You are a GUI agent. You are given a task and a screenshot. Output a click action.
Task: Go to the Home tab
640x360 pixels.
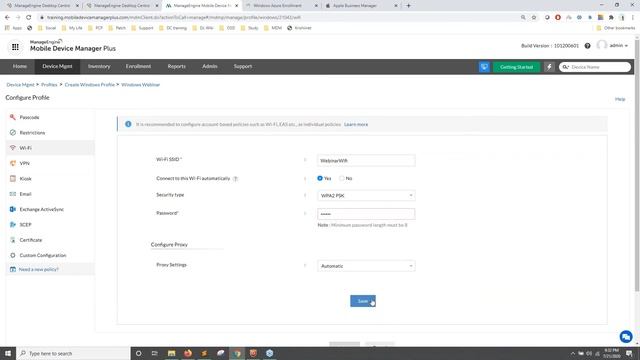(20, 66)
